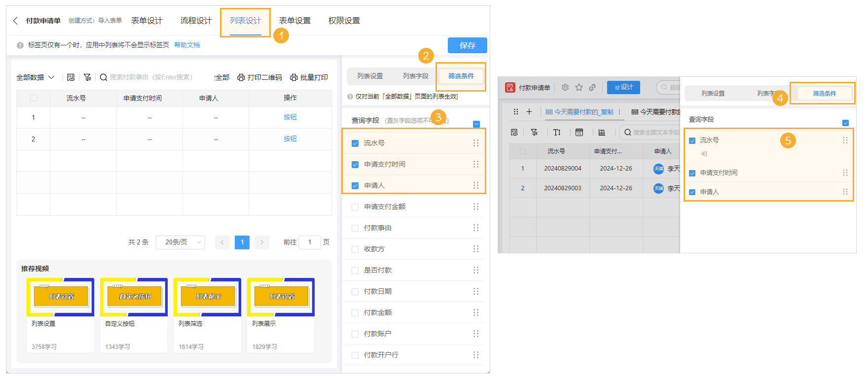Uncheck 申请支付时间 in right window panel

(x=692, y=173)
